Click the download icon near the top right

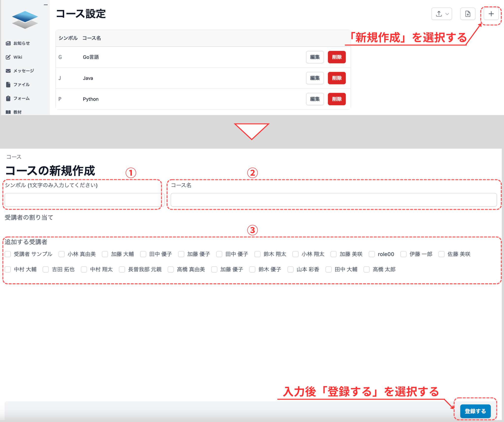tap(467, 14)
